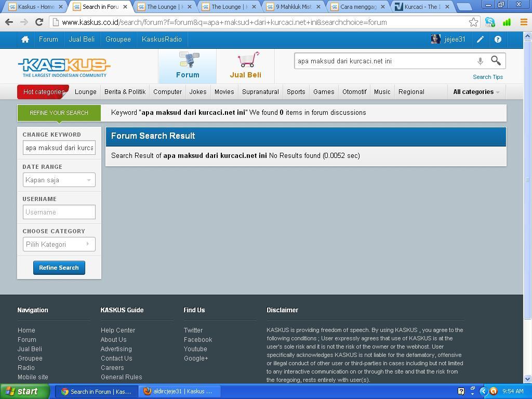Open Facebook footer link
532x399 pixels.
pos(198,340)
